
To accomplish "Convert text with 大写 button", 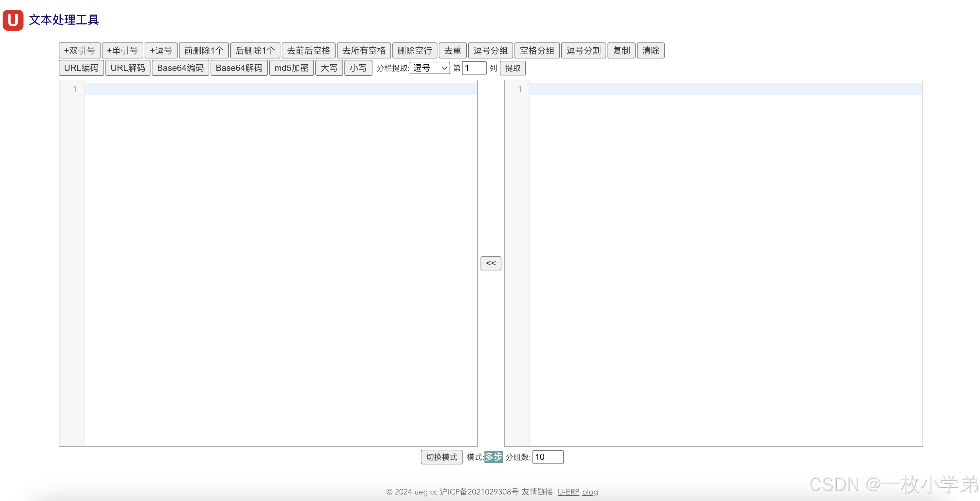I will click(329, 68).
